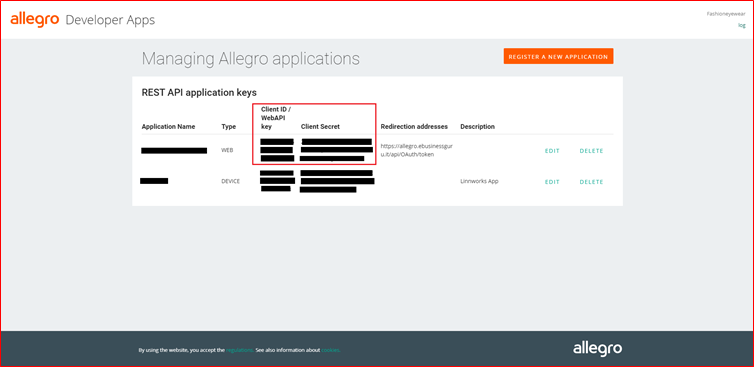Click the DEVICE type cell

coord(230,182)
